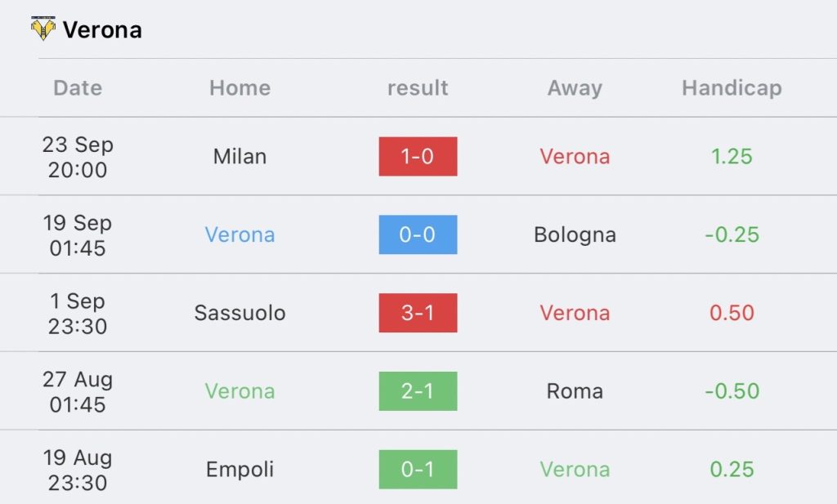Select Roma away team name
The width and height of the screenshot is (837, 504).
575,391
